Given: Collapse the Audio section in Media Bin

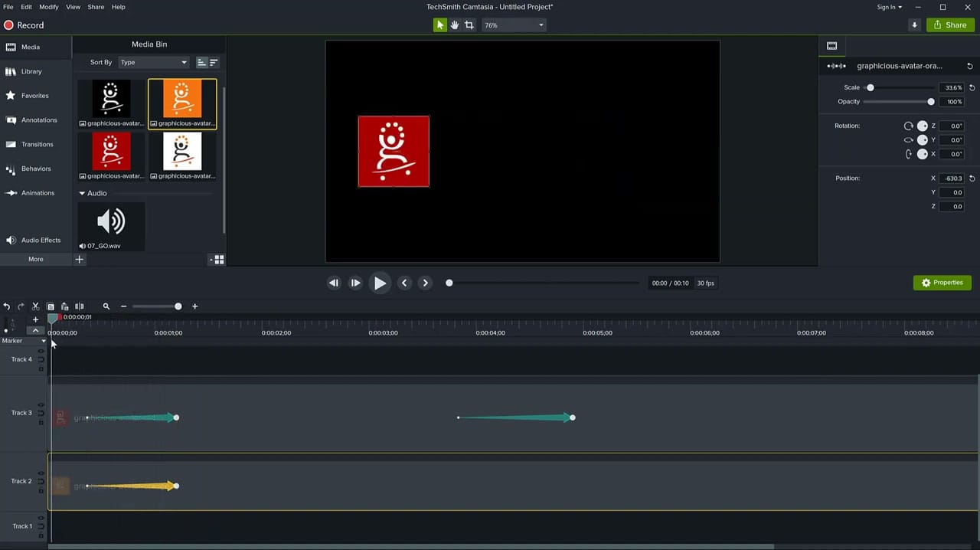Looking at the screenshot, I should [x=82, y=193].
